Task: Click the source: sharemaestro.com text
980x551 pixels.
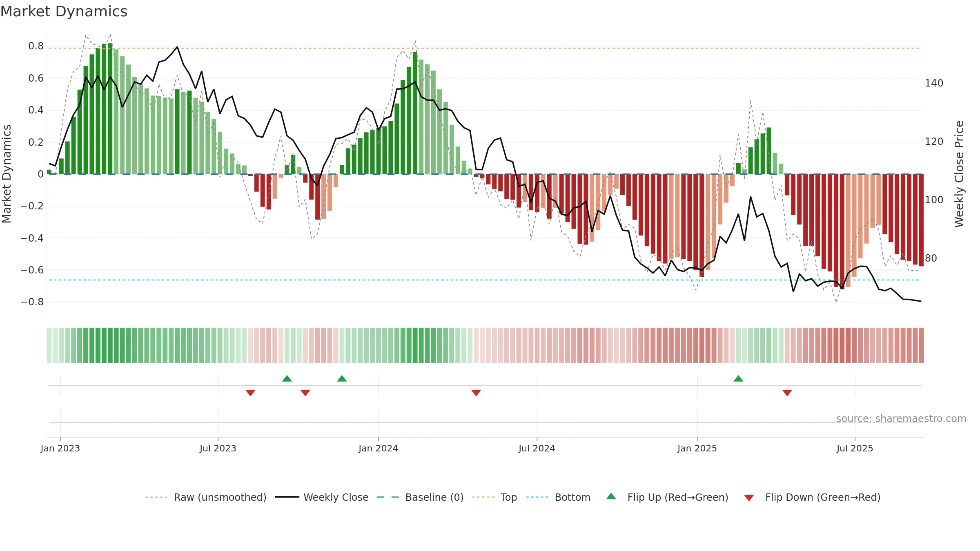Action: tap(901, 419)
